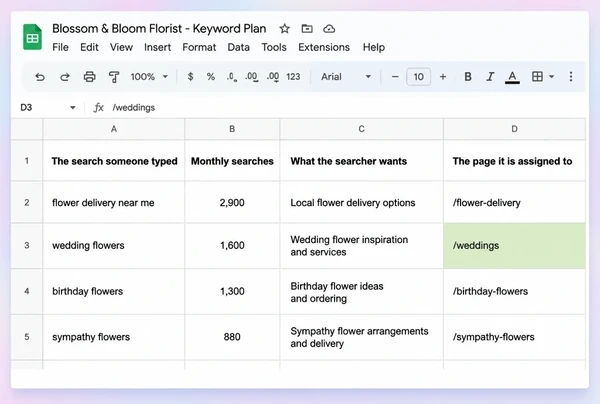Open the toolbar more options menu
600x404 pixels.
click(571, 77)
